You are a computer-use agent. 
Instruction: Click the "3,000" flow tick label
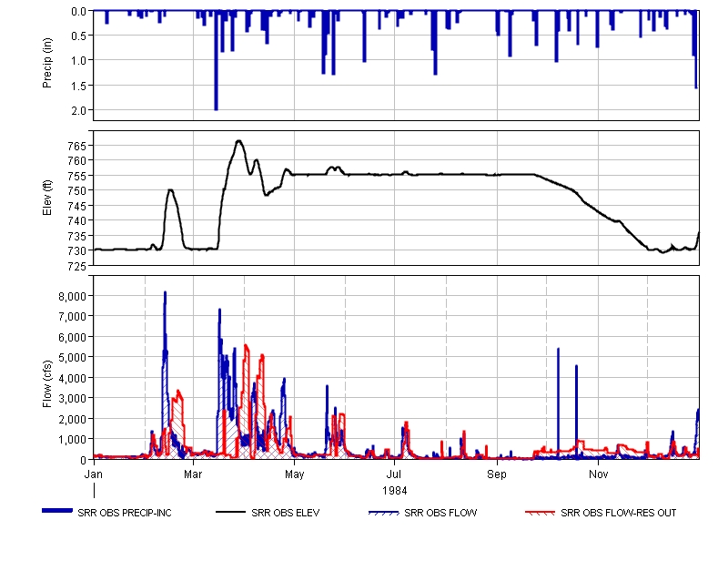[x=74, y=399]
